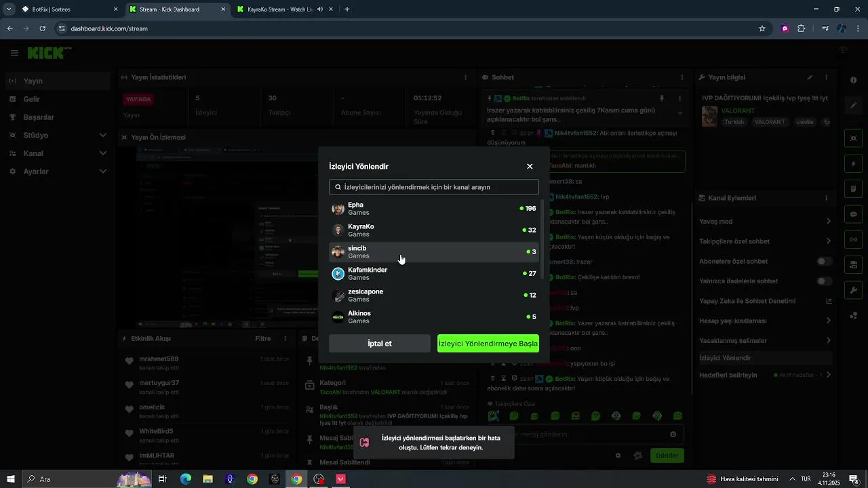Bookmark this page with star icon

(762, 28)
